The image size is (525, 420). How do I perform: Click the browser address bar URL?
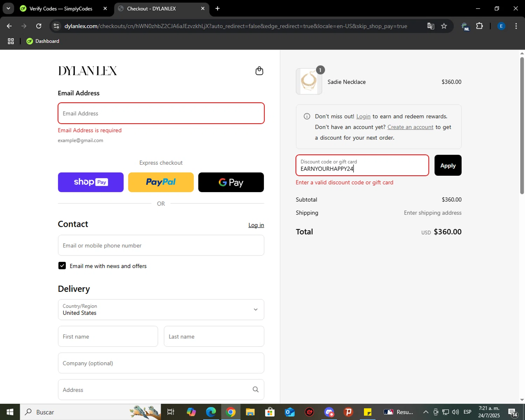point(236,26)
